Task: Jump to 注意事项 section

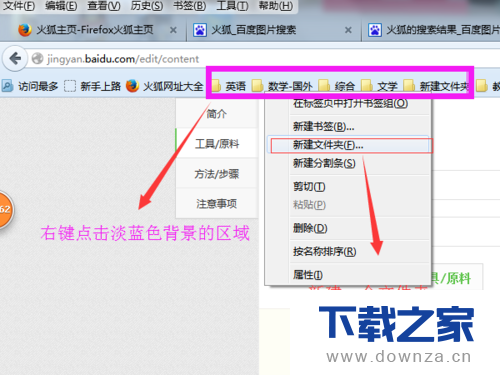Action: [217, 204]
